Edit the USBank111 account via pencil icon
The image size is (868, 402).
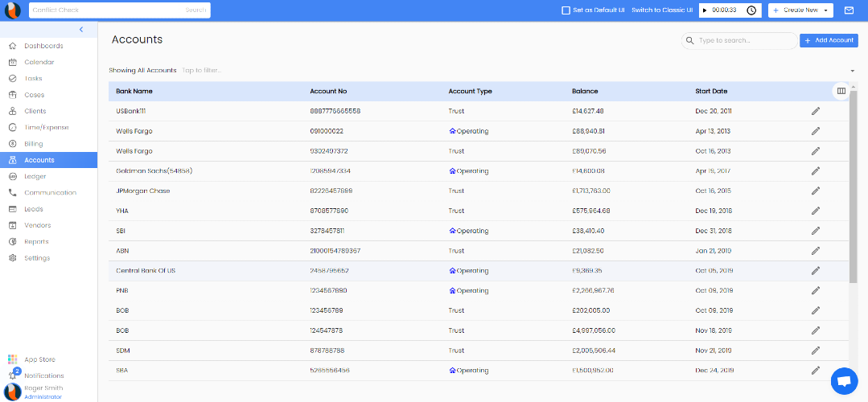pos(815,111)
